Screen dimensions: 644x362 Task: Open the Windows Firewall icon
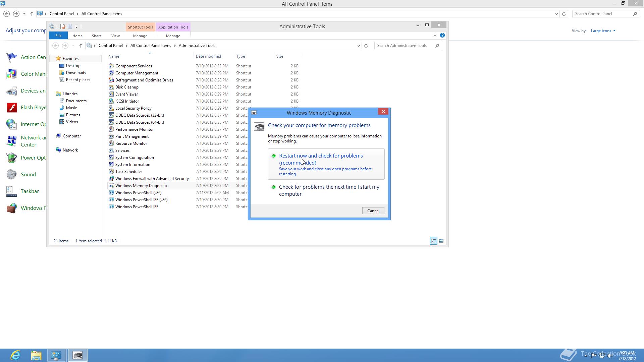[11, 208]
